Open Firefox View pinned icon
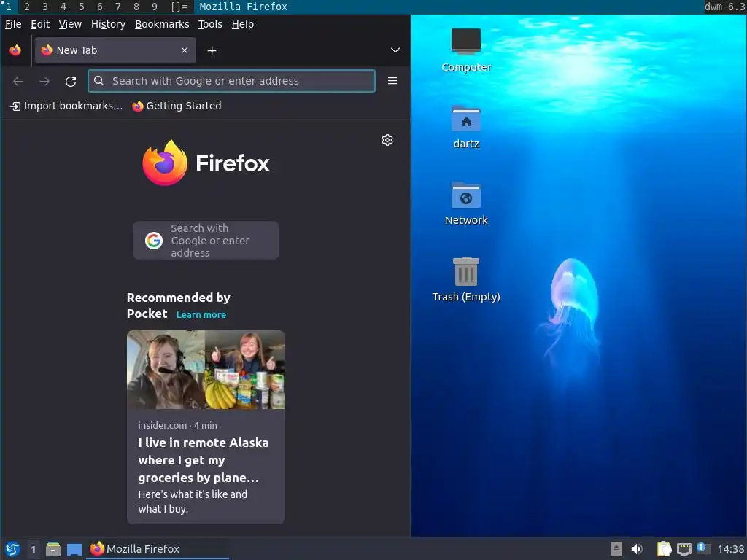The height and width of the screenshot is (560, 747). coord(15,50)
